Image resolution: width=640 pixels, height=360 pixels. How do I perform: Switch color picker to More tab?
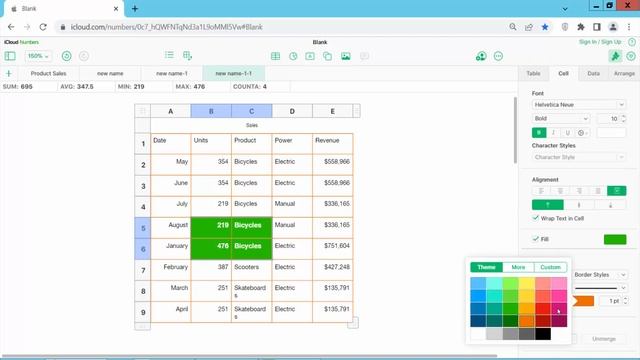point(518,267)
